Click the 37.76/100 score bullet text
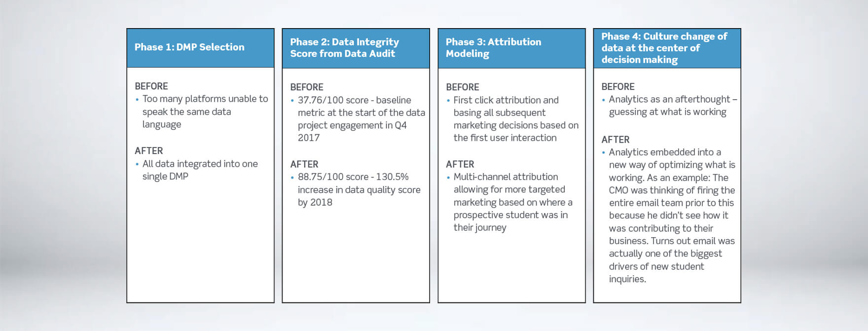Viewport: 868px width, 331px height. pos(361,119)
